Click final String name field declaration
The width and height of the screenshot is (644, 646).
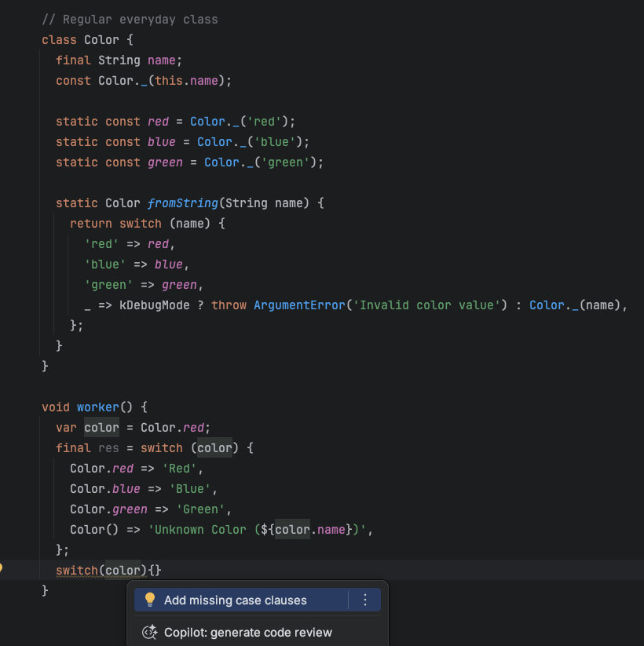[x=119, y=60]
